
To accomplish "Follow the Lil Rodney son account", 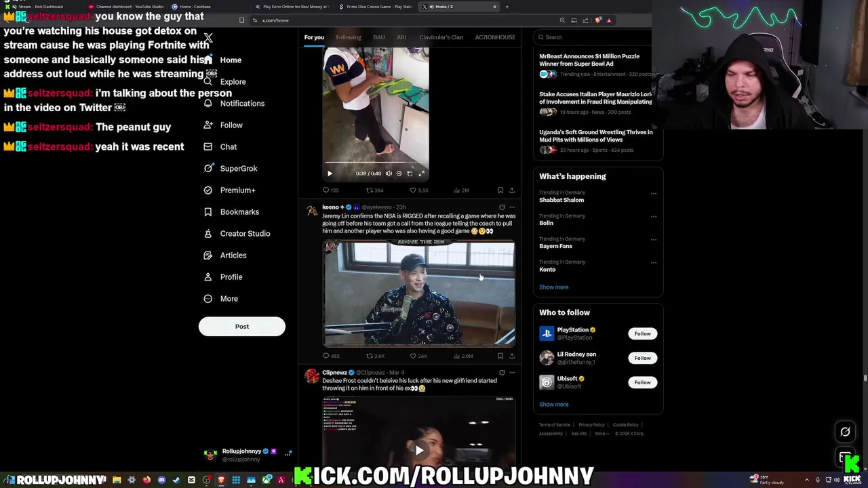I will tap(642, 358).
